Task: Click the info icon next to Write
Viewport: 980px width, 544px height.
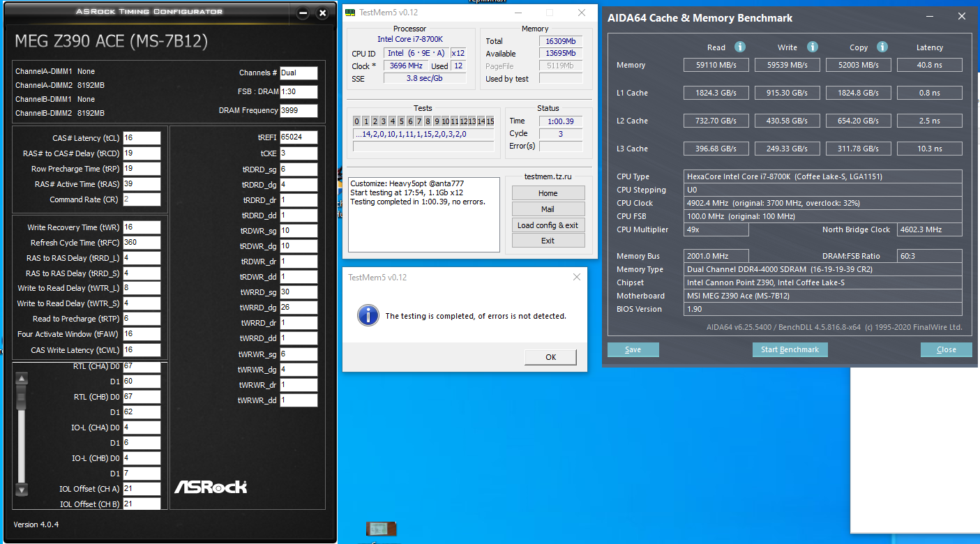Action: tap(813, 47)
